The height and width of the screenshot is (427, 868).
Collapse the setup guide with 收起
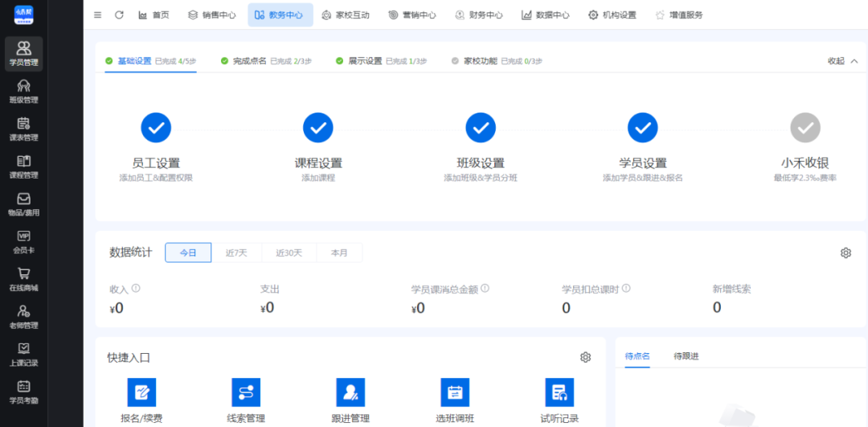pos(842,60)
